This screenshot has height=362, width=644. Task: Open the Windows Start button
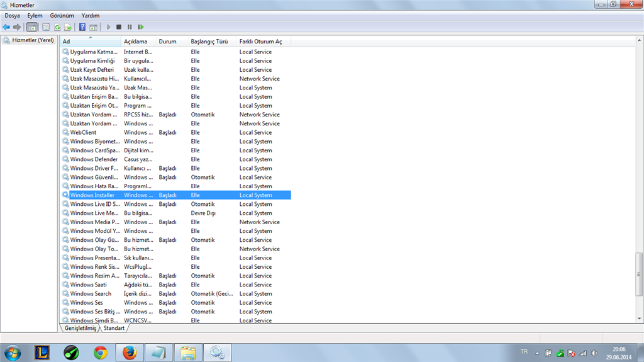13,353
